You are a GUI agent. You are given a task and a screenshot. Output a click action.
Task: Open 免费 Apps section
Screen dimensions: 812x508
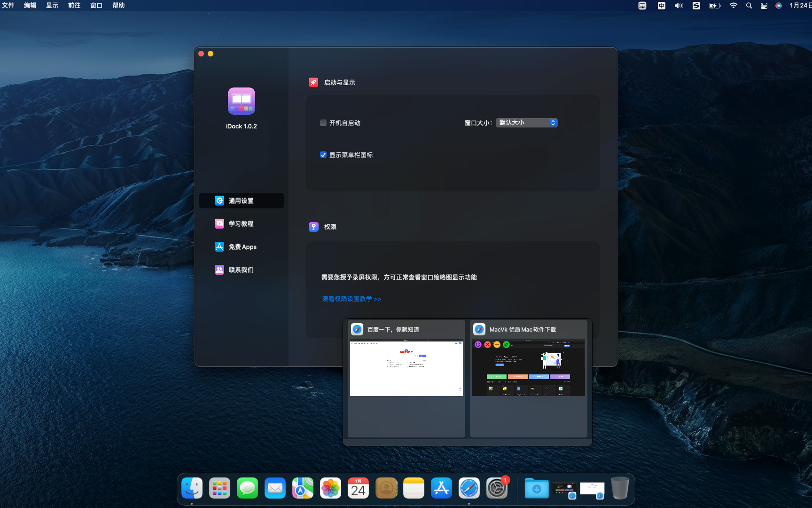pyautogui.click(x=242, y=246)
